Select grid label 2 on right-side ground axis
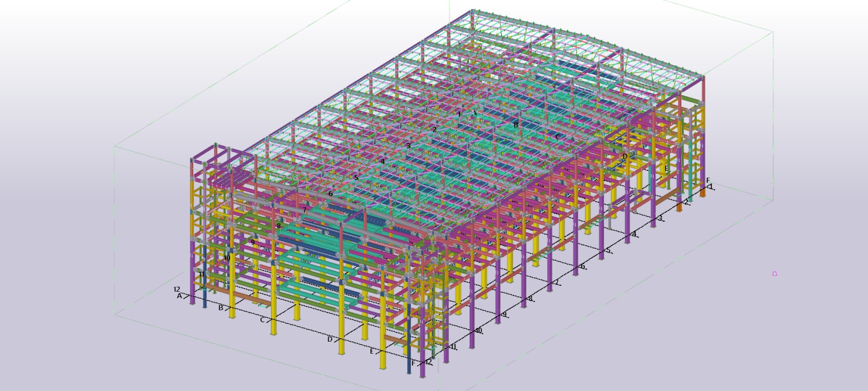This screenshot has width=868, height=391. tap(686, 202)
